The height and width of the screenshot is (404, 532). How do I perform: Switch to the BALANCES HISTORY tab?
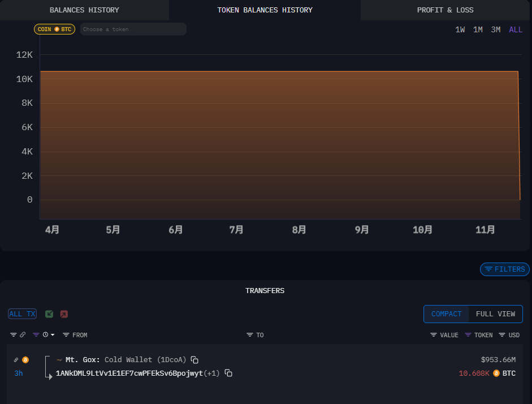coord(84,10)
